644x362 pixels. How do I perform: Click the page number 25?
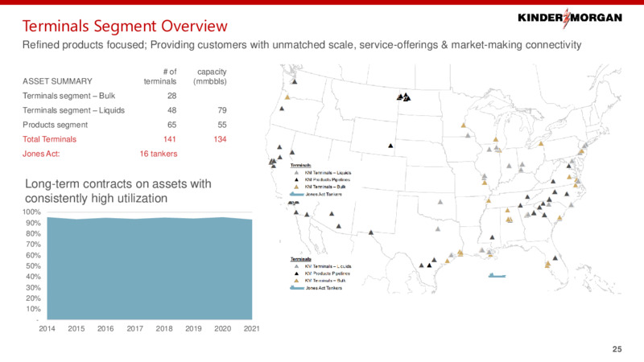click(x=617, y=349)
